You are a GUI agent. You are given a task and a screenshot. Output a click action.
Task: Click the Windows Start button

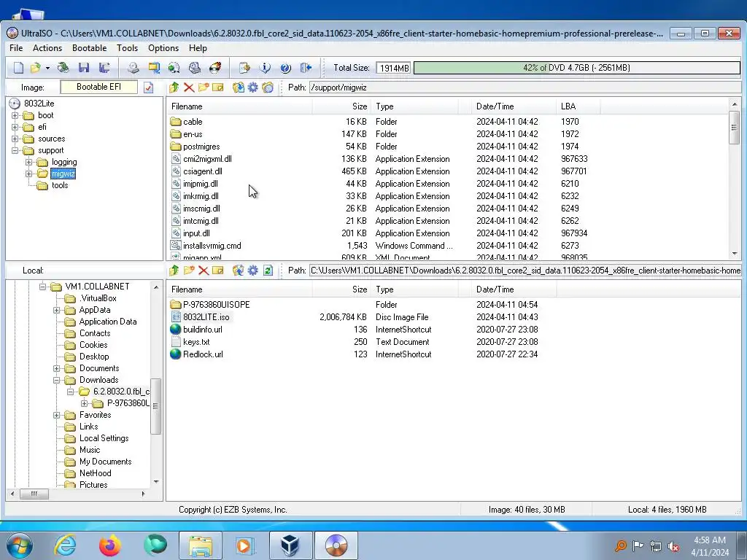(x=19, y=545)
